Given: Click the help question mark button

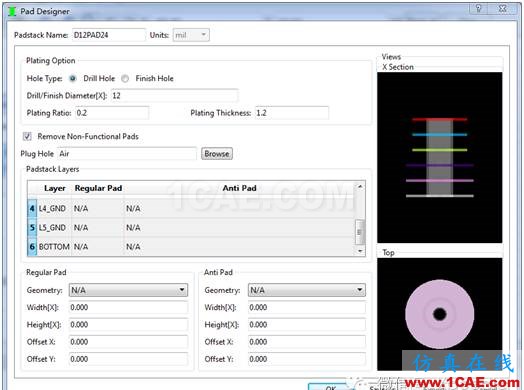Looking at the screenshot, I should pos(478,8).
